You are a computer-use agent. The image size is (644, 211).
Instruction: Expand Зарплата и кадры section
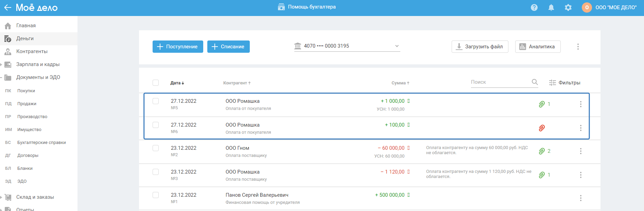click(1, 64)
